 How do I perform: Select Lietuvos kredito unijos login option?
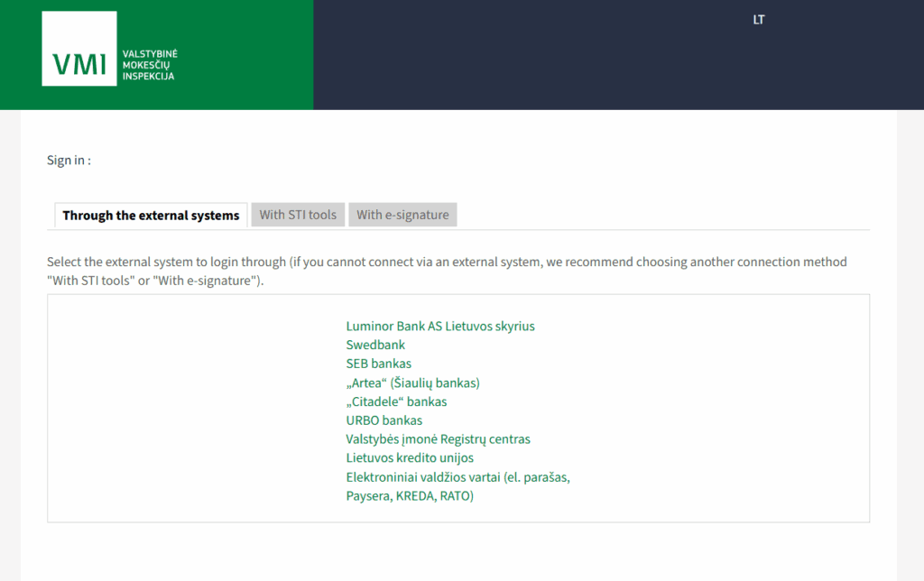pyautogui.click(x=410, y=457)
